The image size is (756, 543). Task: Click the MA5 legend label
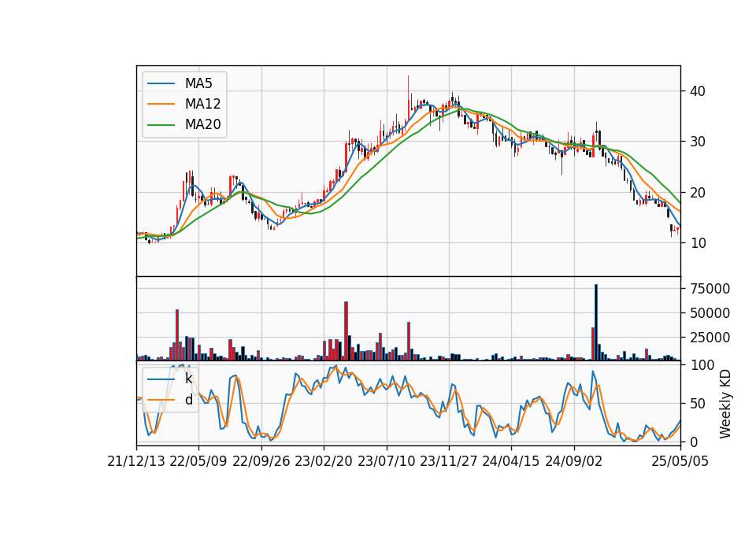[198, 83]
